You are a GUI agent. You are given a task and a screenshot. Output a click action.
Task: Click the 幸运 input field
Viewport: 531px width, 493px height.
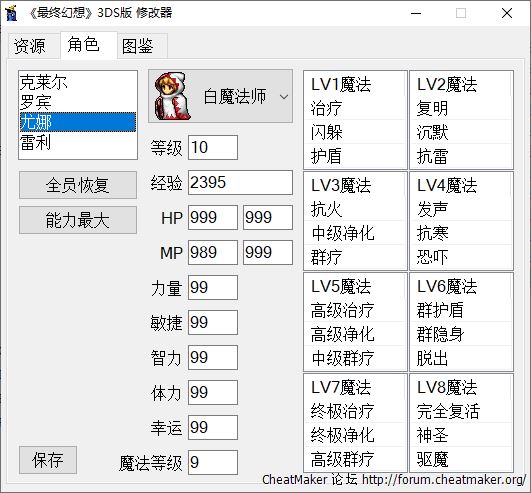pos(213,427)
